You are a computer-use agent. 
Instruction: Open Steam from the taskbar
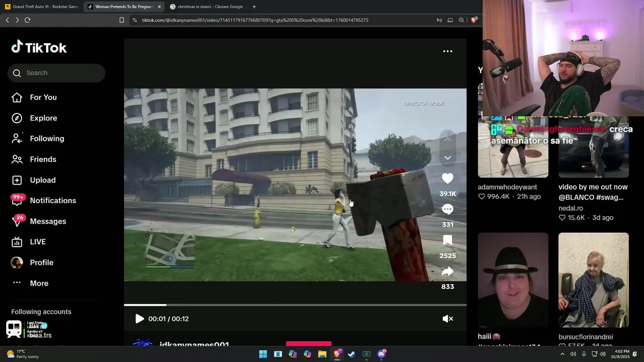352,354
